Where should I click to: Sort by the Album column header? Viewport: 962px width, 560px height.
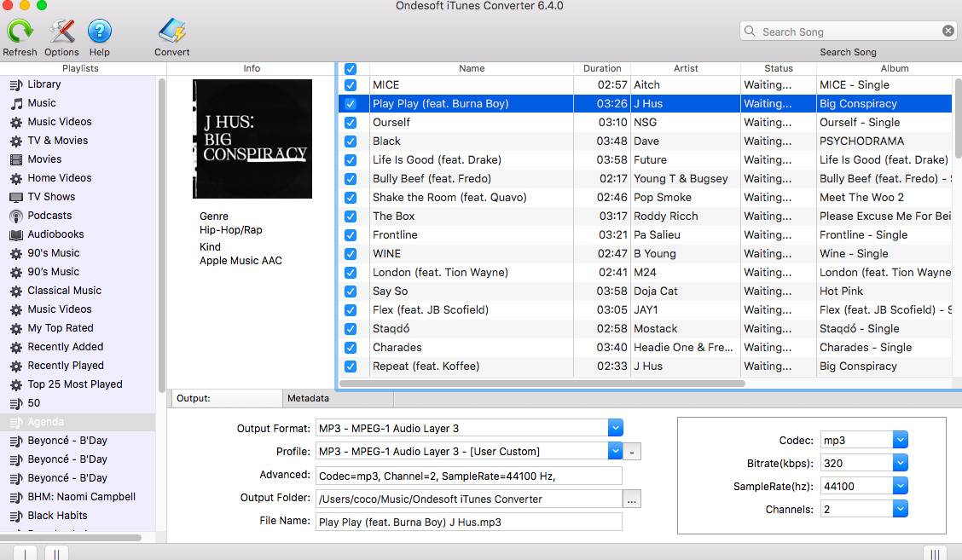pos(895,68)
